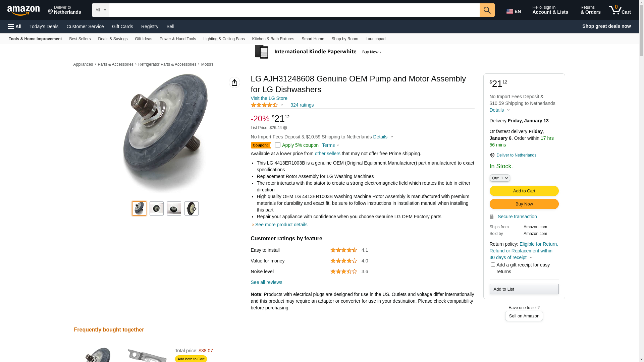Screen dimensions: 644x362
Task: Open the Power & Hand Tools tab
Action: (178, 39)
